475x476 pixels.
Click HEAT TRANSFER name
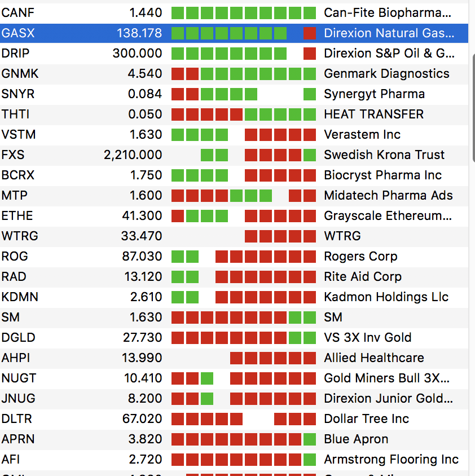pos(373,114)
